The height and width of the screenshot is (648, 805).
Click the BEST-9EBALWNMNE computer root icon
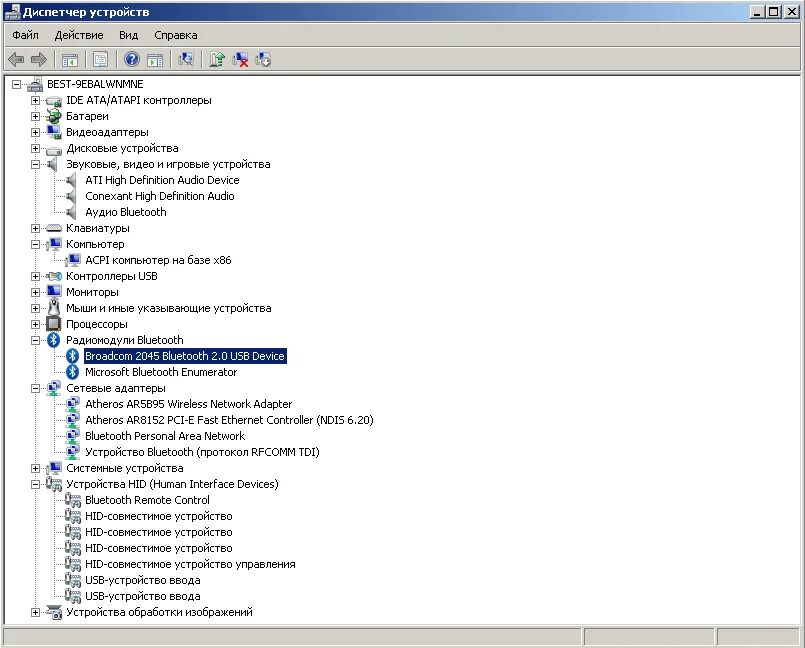click(x=35, y=84)
